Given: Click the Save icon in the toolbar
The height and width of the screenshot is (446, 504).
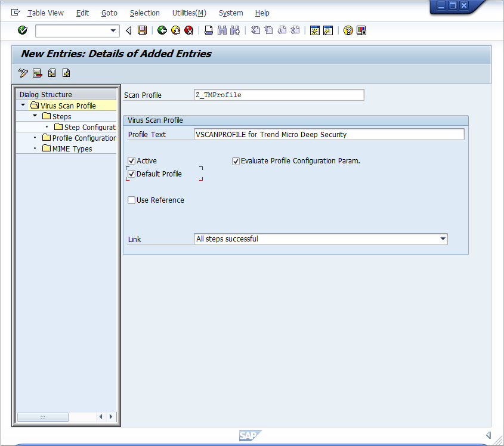Looking at the screenshot, I should click(143, 30).
